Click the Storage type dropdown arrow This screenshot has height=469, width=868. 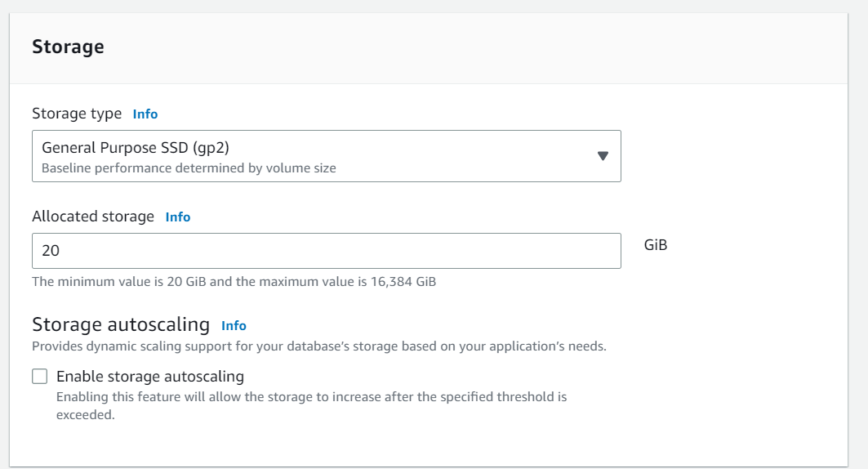pyautogui.click(x=603, y=156)
